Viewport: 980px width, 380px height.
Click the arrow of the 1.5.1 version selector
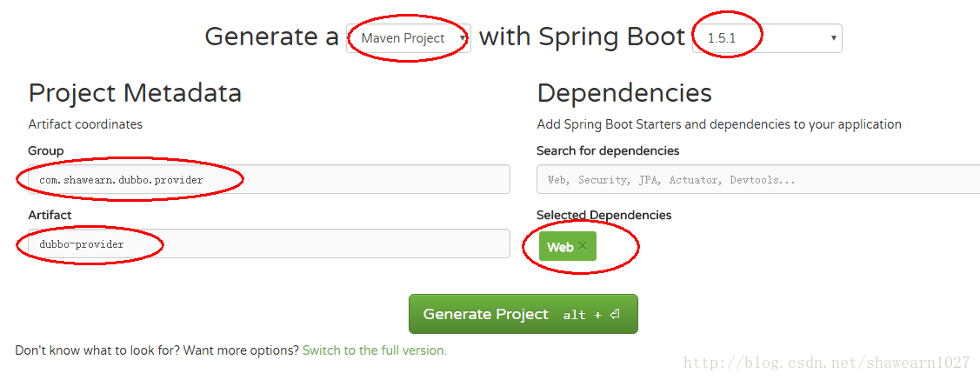click(x=833, y=38)
